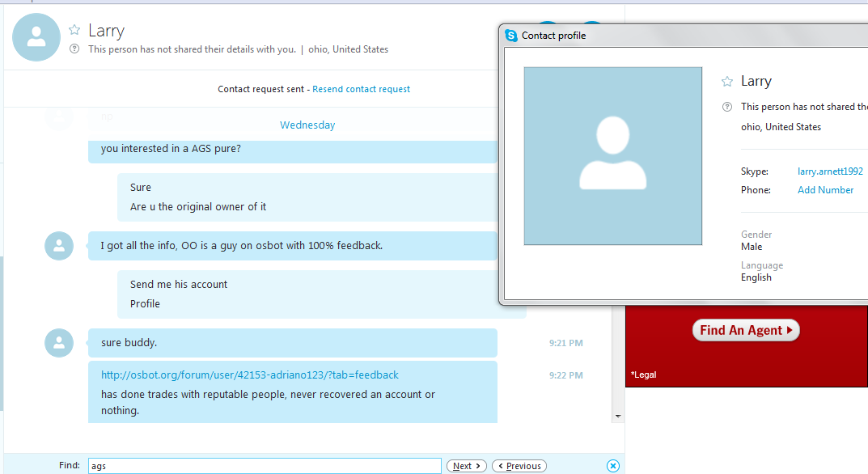Click the Skype logo in Contact profile title
Screen dimensions: 868x474
coord(511,36)
